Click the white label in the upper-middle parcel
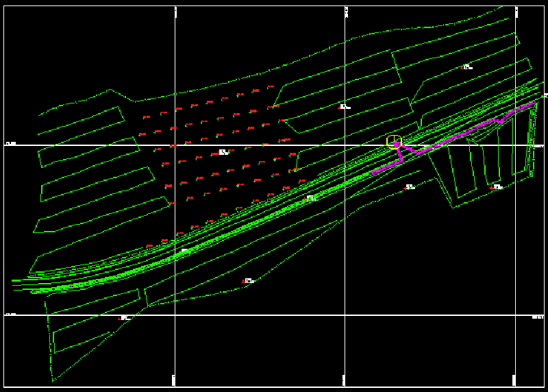The image size is (548, 392). [x=344, y=107]
